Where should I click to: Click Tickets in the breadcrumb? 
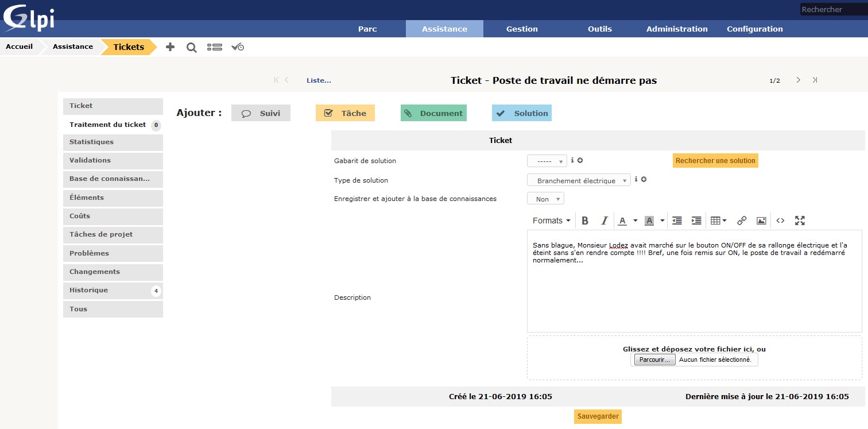point(129,47)
